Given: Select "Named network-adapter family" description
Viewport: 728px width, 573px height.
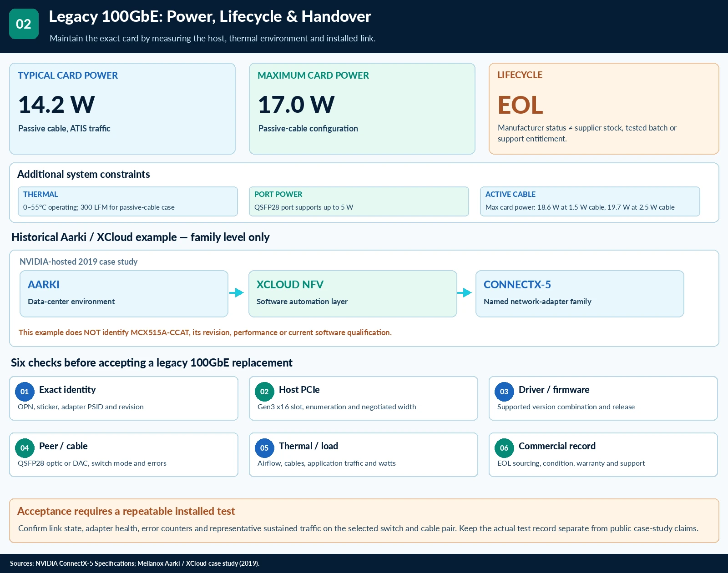Looking at the screenshot, I should point(537,302).
